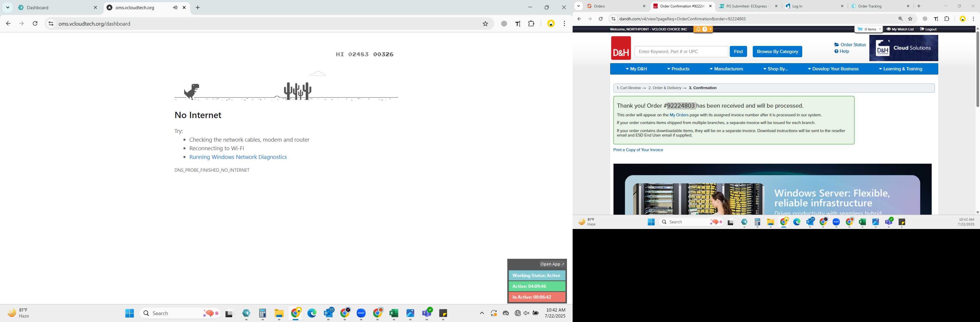Switch to PO Submitted- ECExpress tab
The height and width of the screenshot is (322, 980).
click(x=749, y=6)
